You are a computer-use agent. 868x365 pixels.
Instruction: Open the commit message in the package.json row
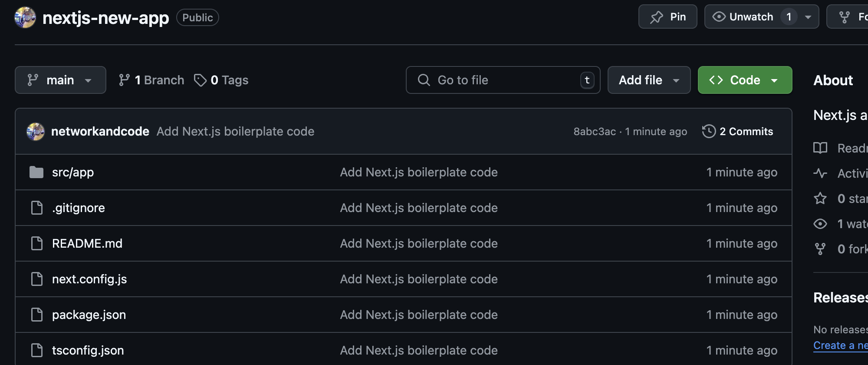[x=419, y=315]
